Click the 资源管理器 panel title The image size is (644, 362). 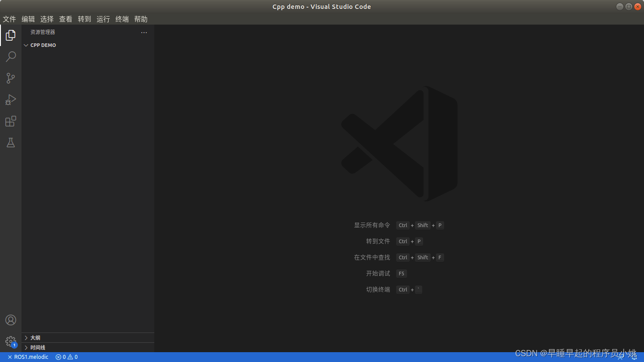(x=43, y=32)
